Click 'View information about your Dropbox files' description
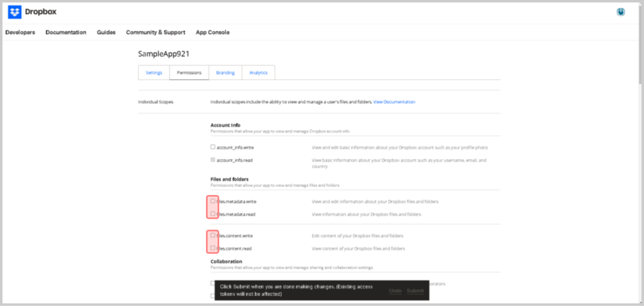Image resolution: width=644 pixels, height=306 pixels. tap(367, 214)
